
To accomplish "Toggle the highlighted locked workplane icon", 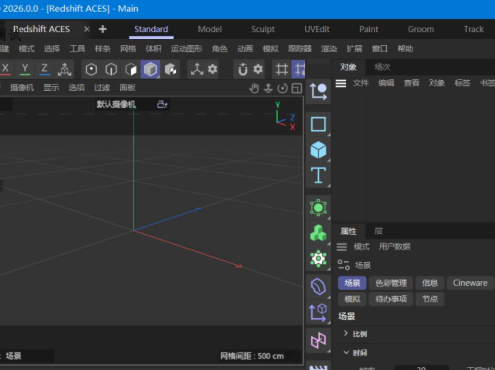I will [299, 69].
